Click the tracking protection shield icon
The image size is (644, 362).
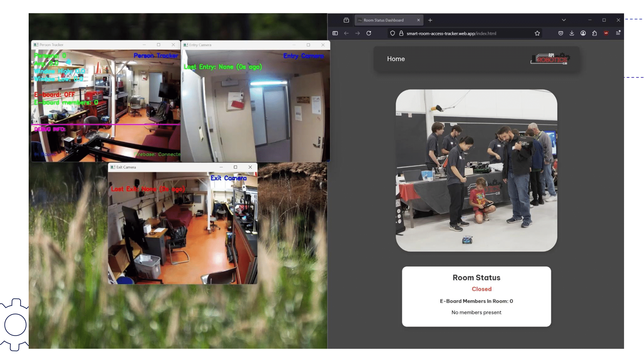(392, 33)
